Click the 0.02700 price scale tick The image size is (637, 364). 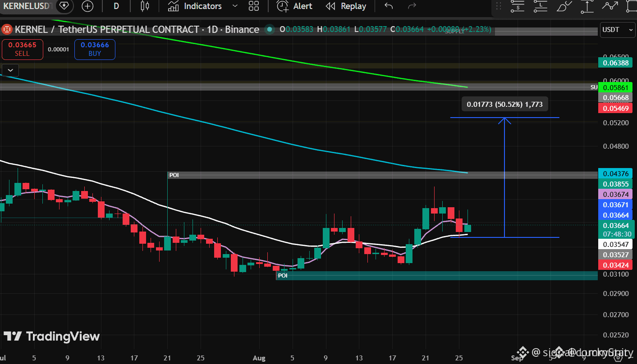(615, 314)
